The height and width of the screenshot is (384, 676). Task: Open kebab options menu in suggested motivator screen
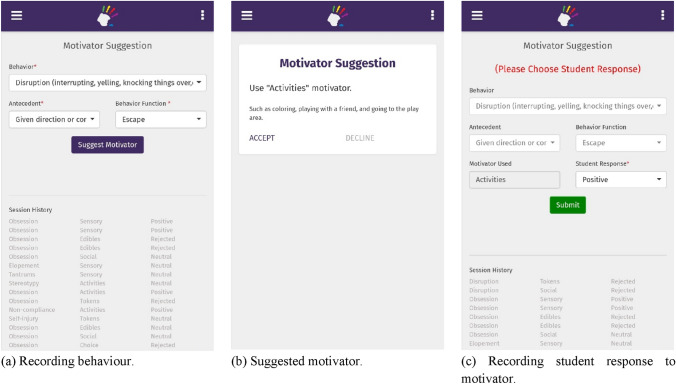click(432, 16)
